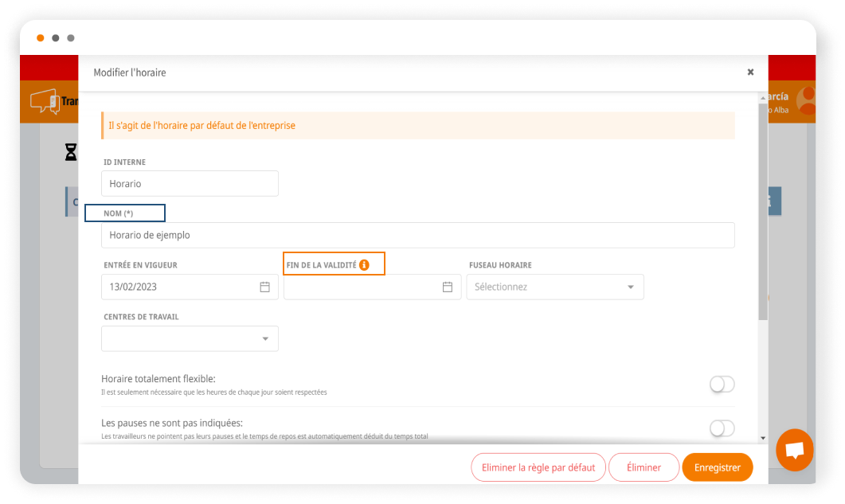Close the Modifier l'horaire dialog
Viewport: 845px width, 504px height.
coord(750,72)
